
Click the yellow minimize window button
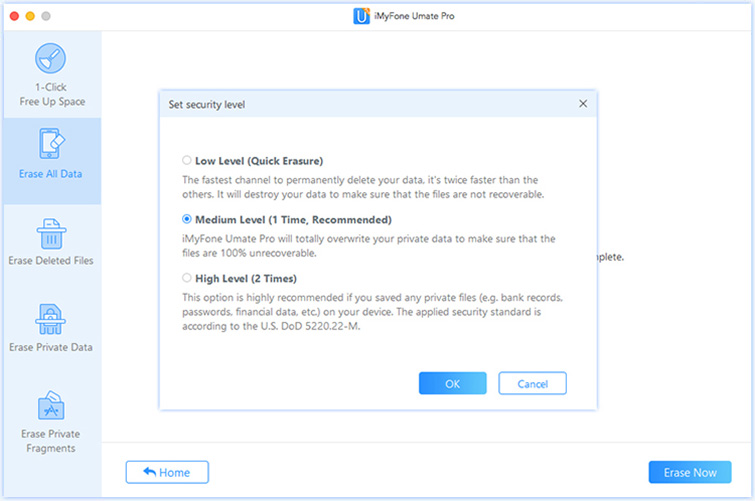click(30, 16)
